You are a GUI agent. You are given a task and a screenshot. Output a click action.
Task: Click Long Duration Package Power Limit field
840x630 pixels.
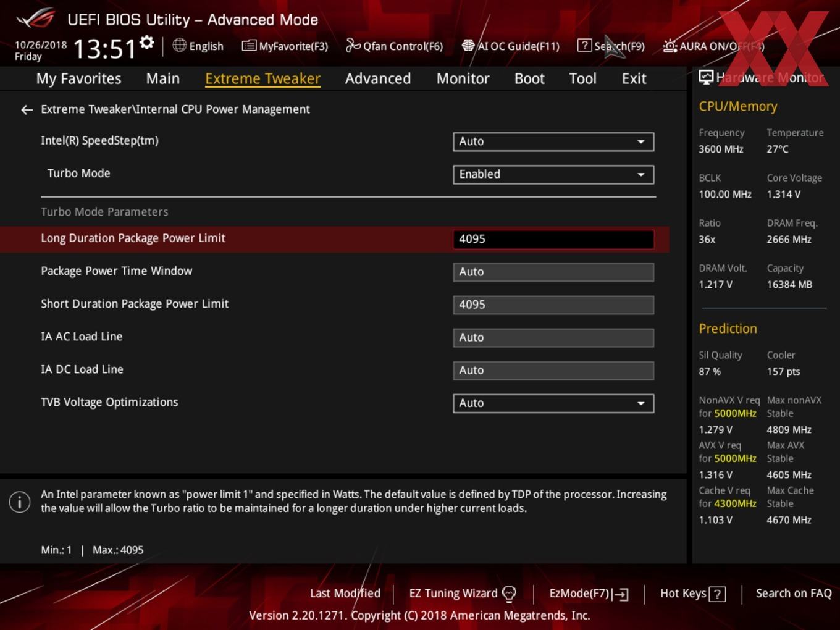click(x=553, y=239)
